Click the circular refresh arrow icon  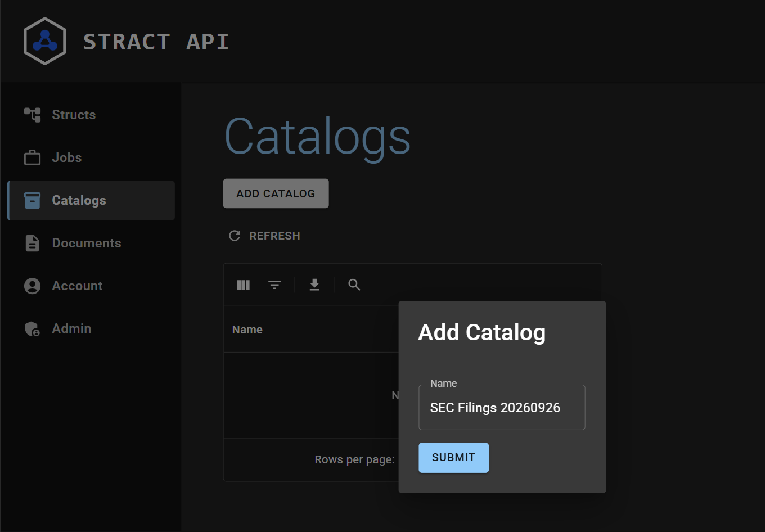[x=235, y=236]
